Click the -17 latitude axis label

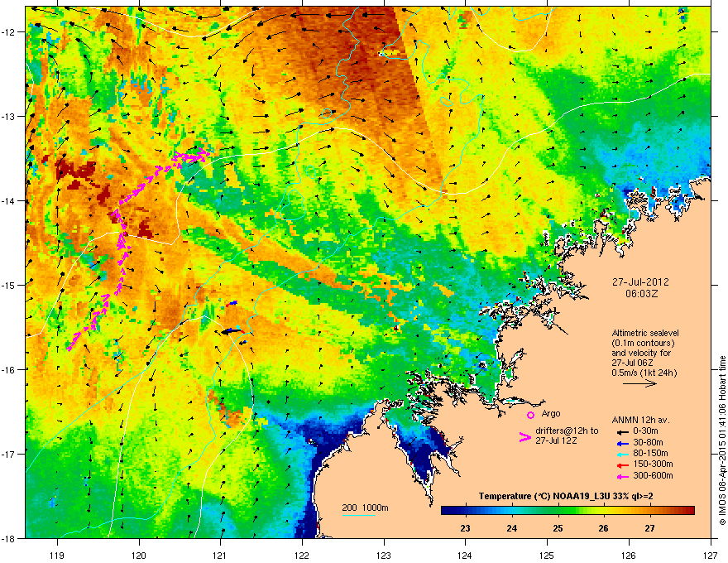(x=9, y=454)
